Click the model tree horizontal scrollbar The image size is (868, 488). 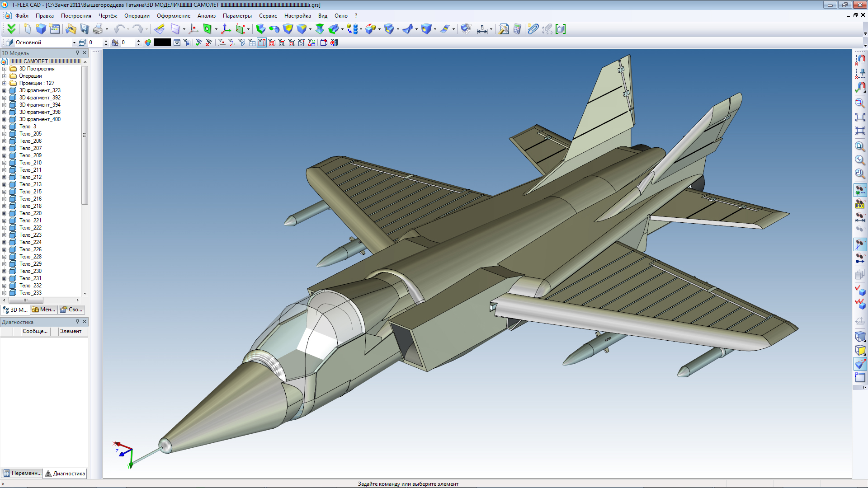26,300
